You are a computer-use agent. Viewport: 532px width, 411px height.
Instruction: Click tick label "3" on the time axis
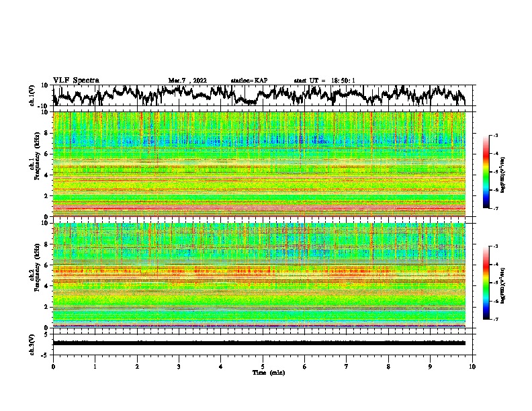tap(179, 367)
